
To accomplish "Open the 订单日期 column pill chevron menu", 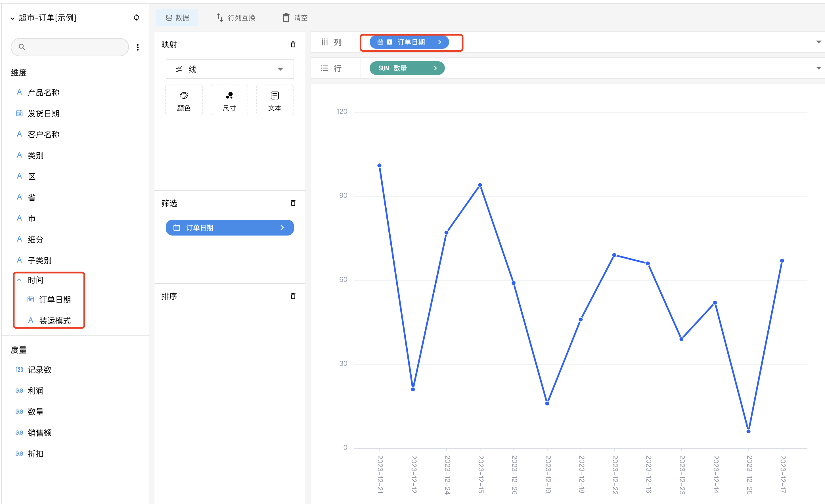I will [x=440, y=42].
